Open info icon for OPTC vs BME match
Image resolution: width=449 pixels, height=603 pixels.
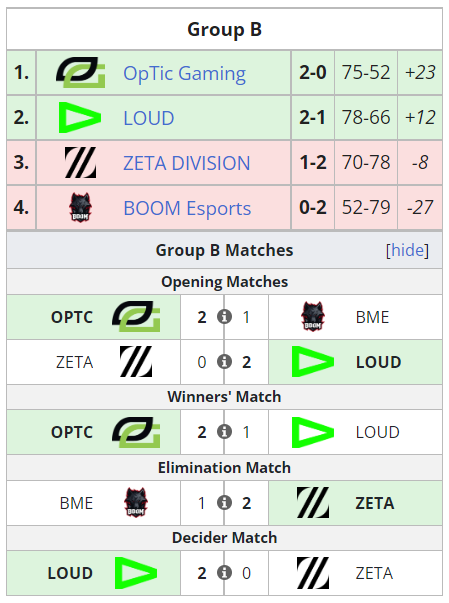224,317
